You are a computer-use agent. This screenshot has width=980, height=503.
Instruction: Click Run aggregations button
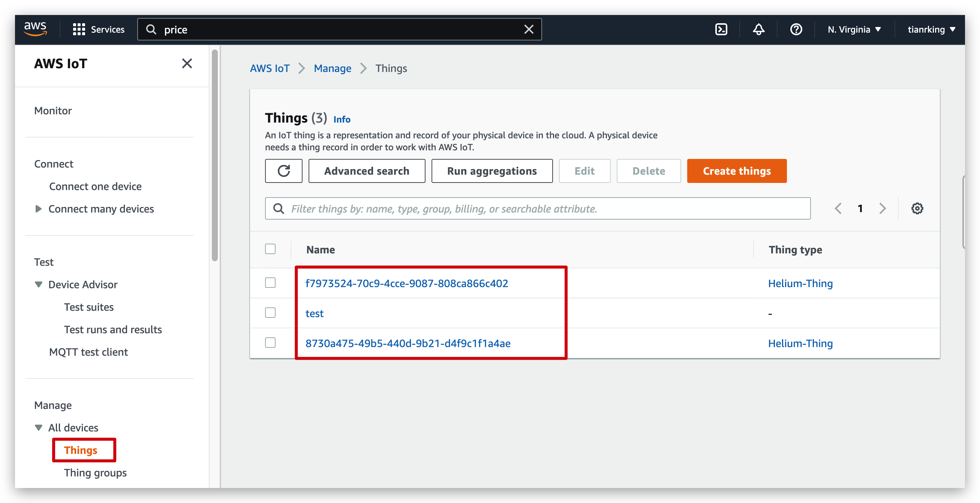(492, 171)
